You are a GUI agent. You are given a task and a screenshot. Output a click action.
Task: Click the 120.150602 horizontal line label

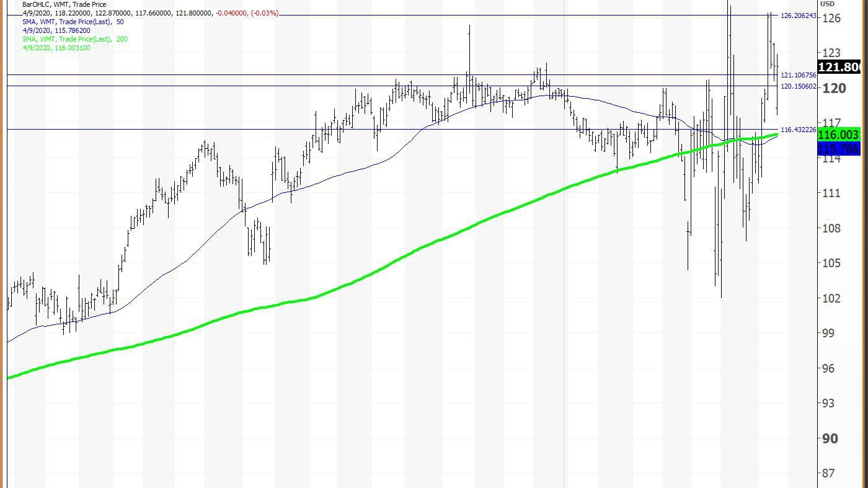799,86
